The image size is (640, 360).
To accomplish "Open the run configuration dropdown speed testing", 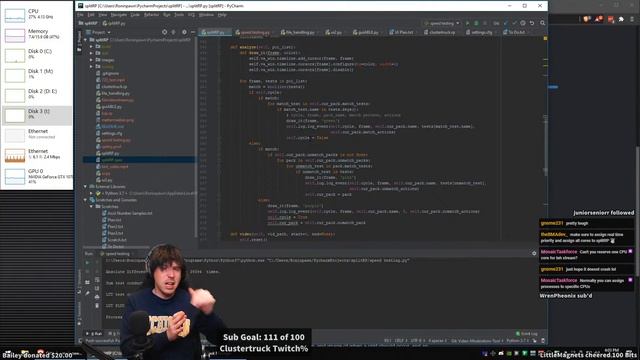I will (x=442, y=23).
